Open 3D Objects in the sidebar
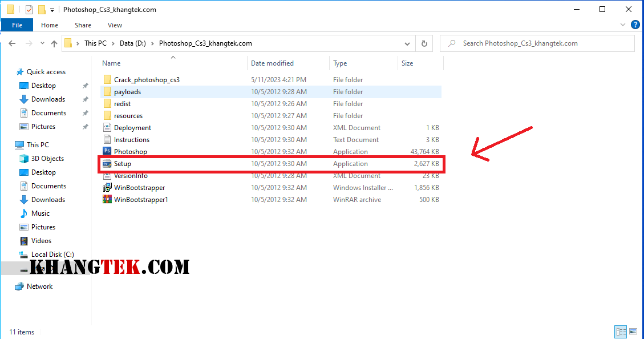Viewport: 644px width, 339px height. point(47,159)
